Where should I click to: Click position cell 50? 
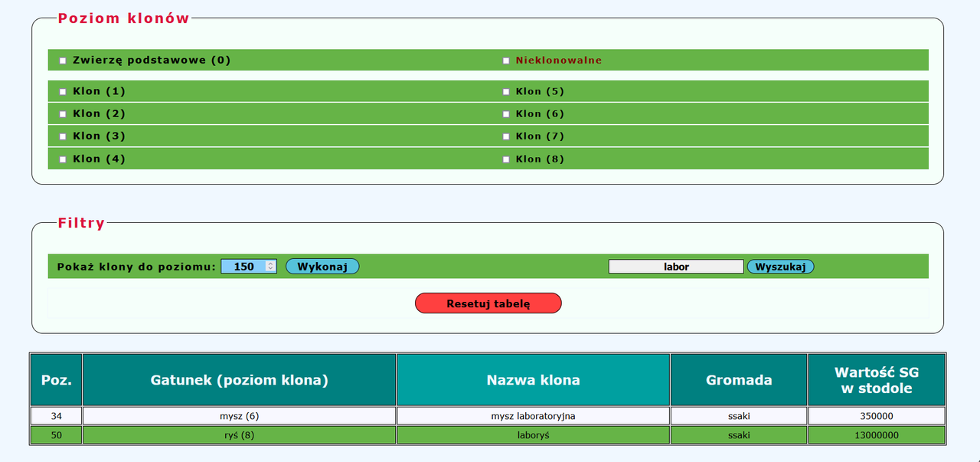pyautogui.click(x=57, y=435)
